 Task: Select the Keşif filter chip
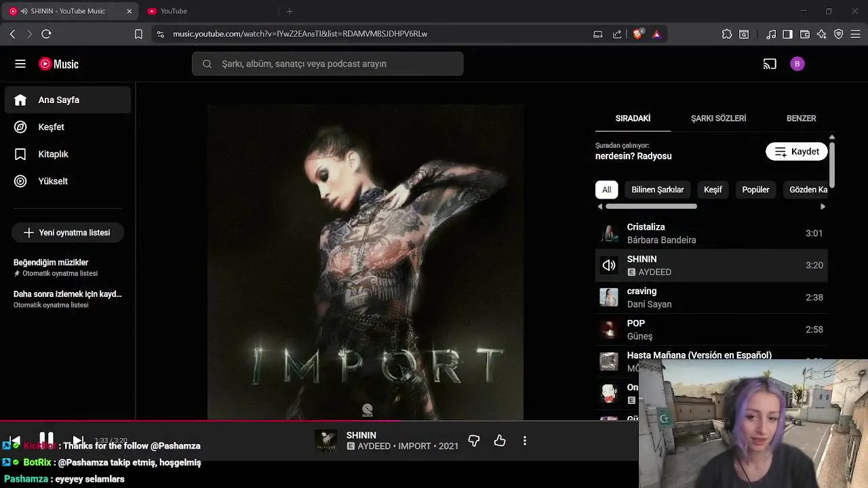coord(713,190)
